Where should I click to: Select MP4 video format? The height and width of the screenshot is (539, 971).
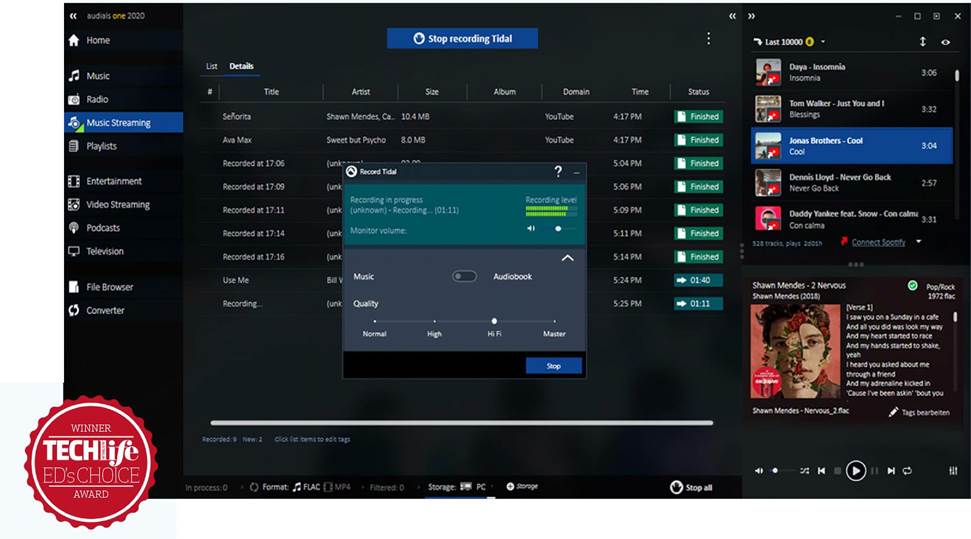click(x=337, y=487)
